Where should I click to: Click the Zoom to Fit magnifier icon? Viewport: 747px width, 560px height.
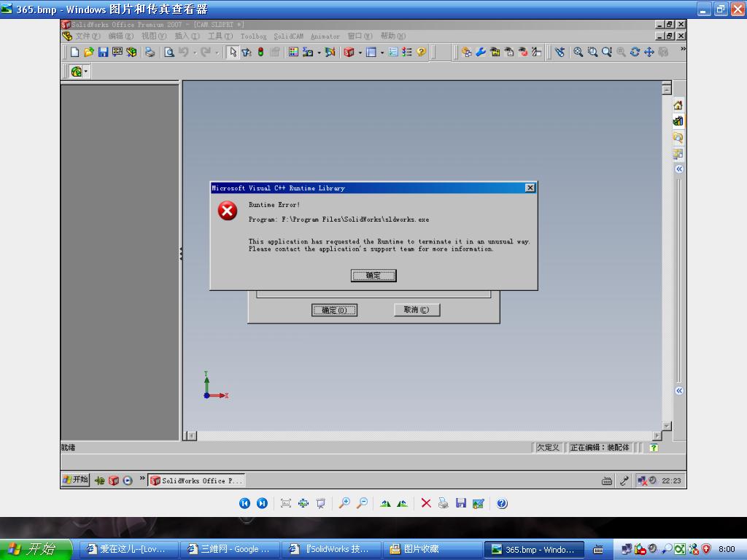point(578,52)
